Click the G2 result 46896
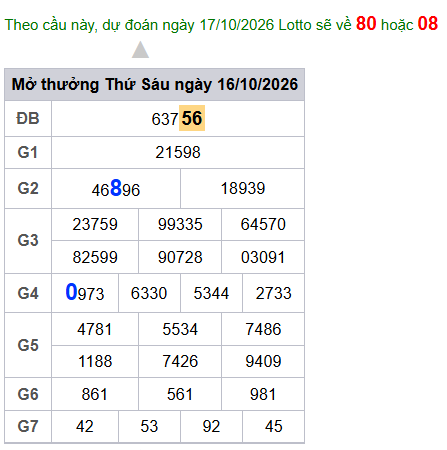This screenshot has width=447, height=450. click(116, 188)
